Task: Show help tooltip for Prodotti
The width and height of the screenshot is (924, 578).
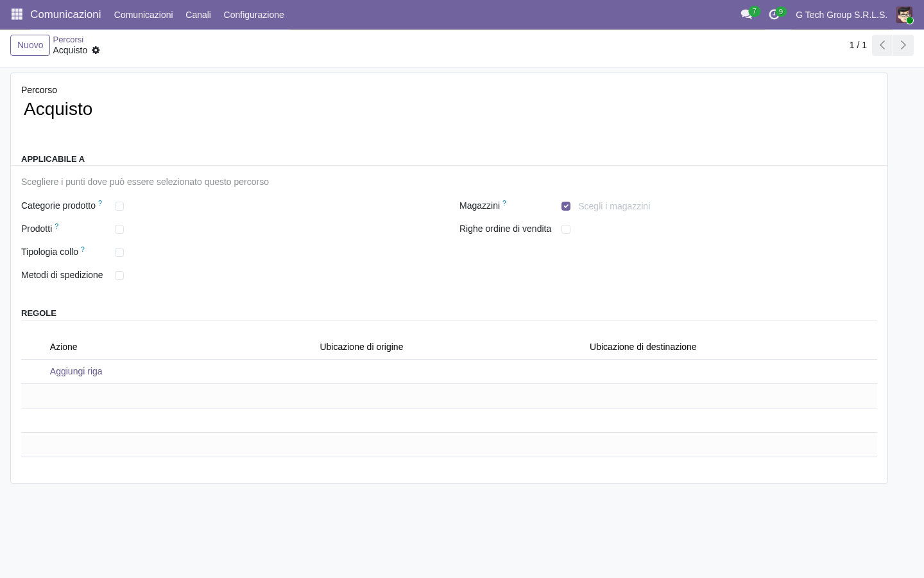Action: 56,226
